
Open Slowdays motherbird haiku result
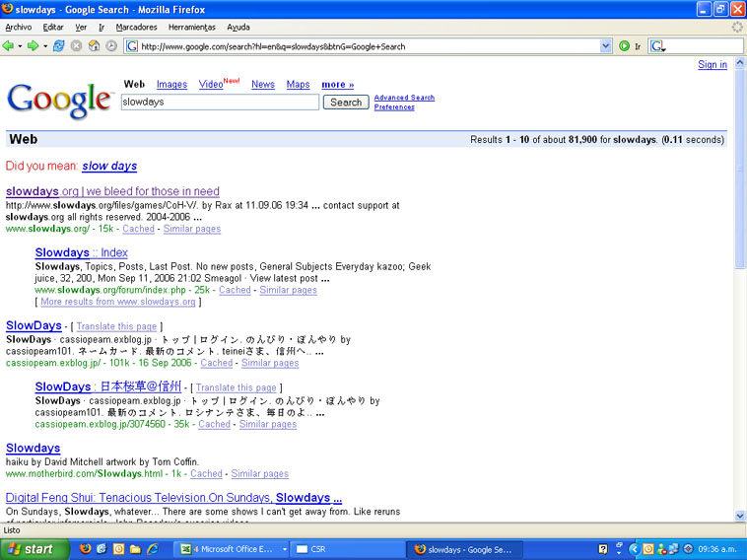(33, 448)
